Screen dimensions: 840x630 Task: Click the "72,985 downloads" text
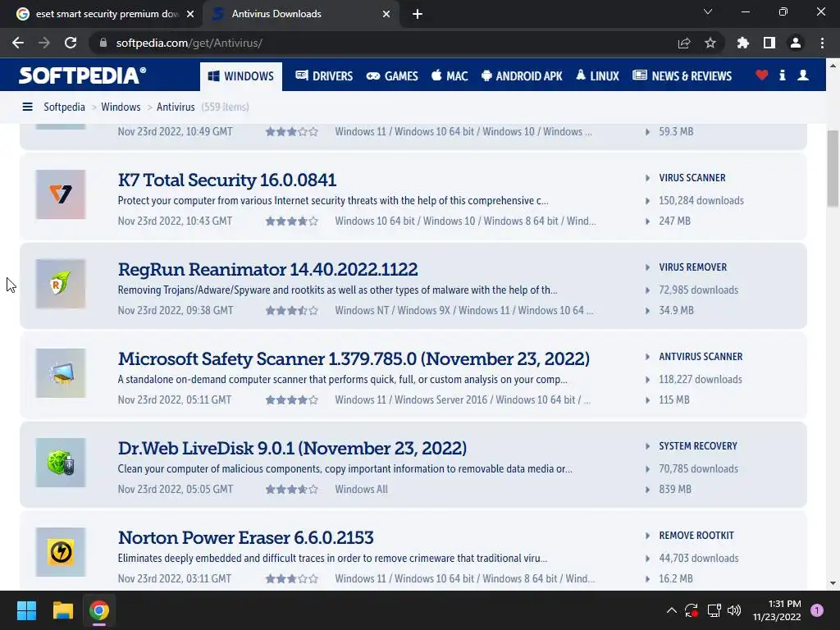(x=699, y=290)
